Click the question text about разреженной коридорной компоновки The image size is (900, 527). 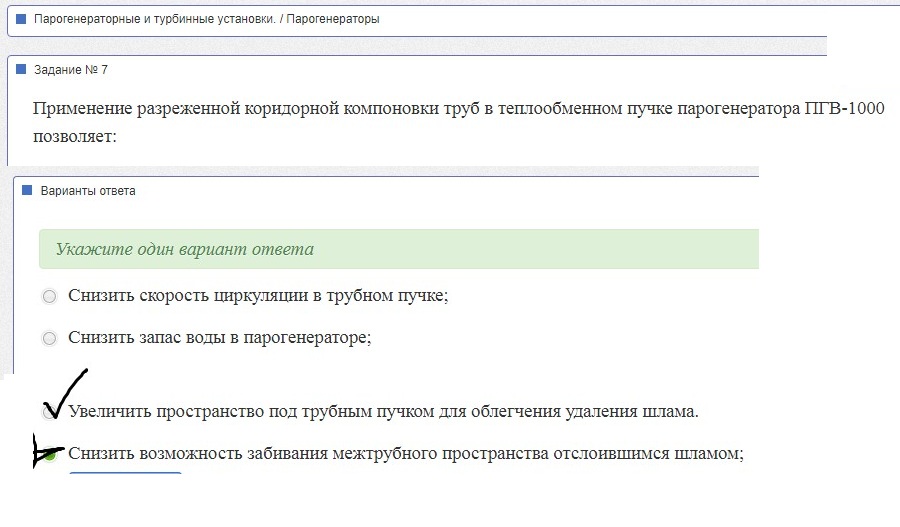click(x=458, y=122)
